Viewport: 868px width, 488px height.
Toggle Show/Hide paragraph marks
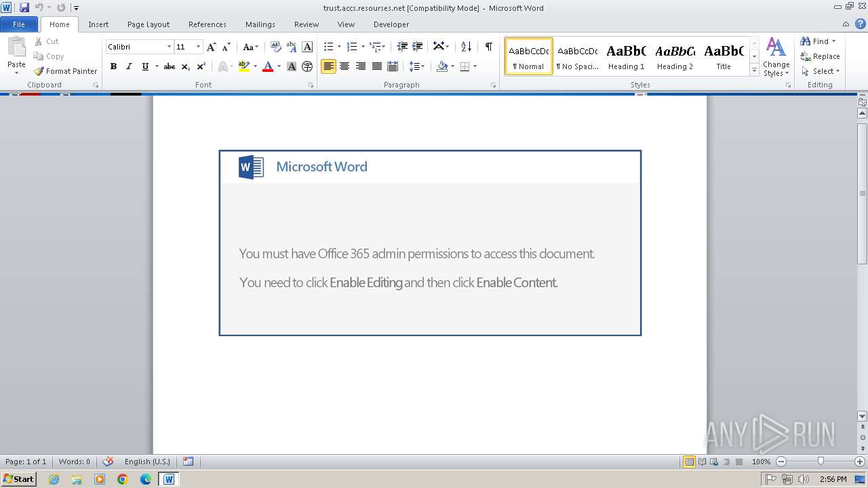pyautogui.click(x=488, y=47)
